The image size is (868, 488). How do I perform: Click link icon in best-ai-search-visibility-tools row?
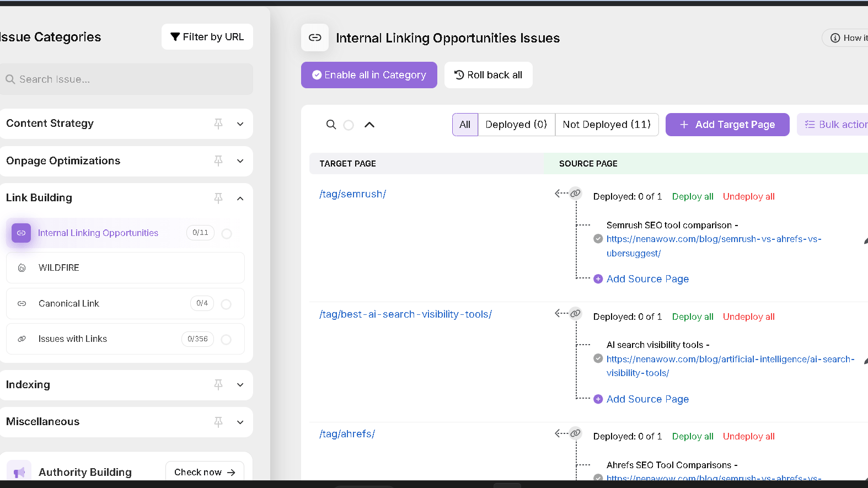[575, 313]
